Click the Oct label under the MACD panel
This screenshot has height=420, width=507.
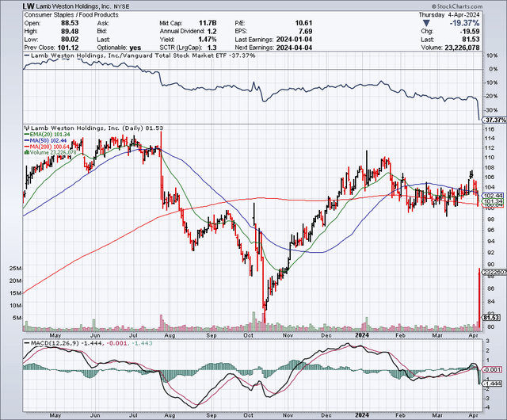point(248,415)
